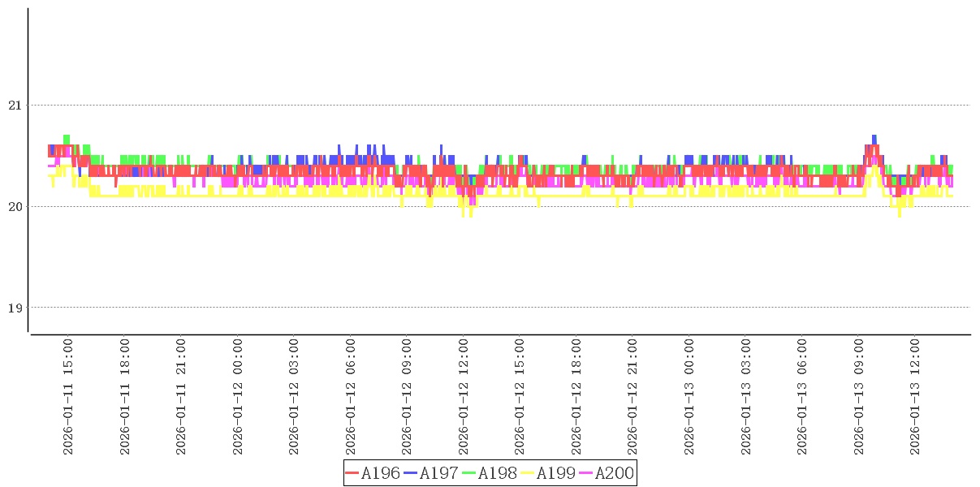This screenshot has height=487, width=980.
Task: Pick the 2026-01-13 09:00 time tick
Action: point(858,398)
